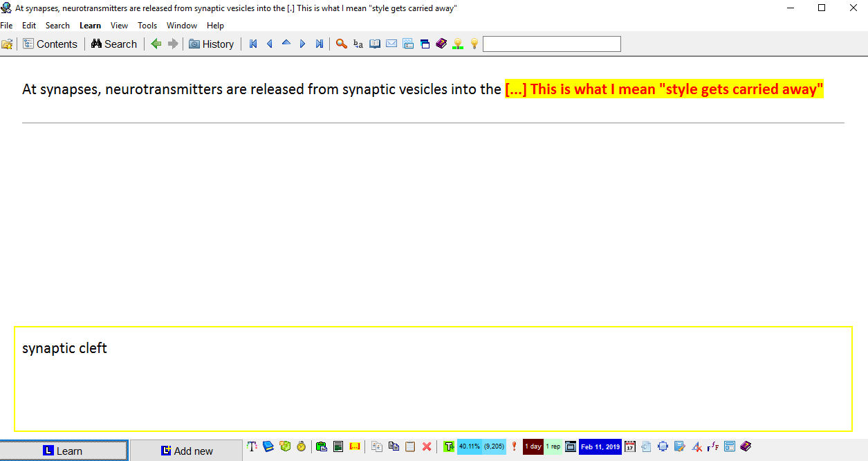Image resolution: width=868 pixels, height=461 pixels.
Task: Open the Learn menu
Action: (90, 26)
